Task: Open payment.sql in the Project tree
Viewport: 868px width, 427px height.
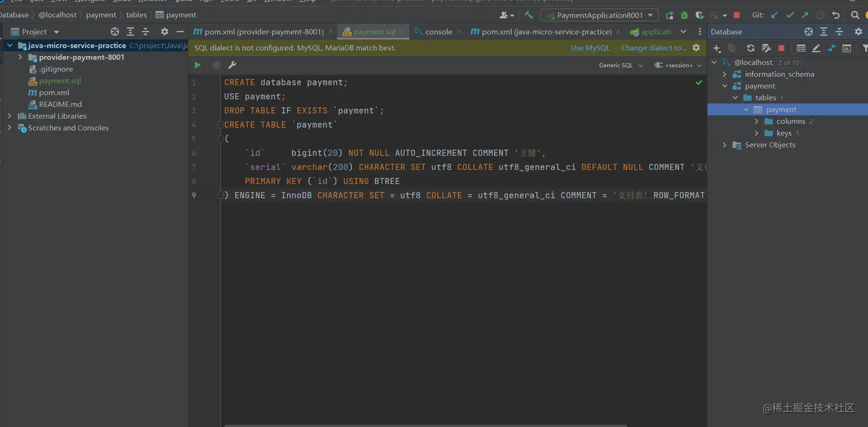Action: (x=60, y=81)
